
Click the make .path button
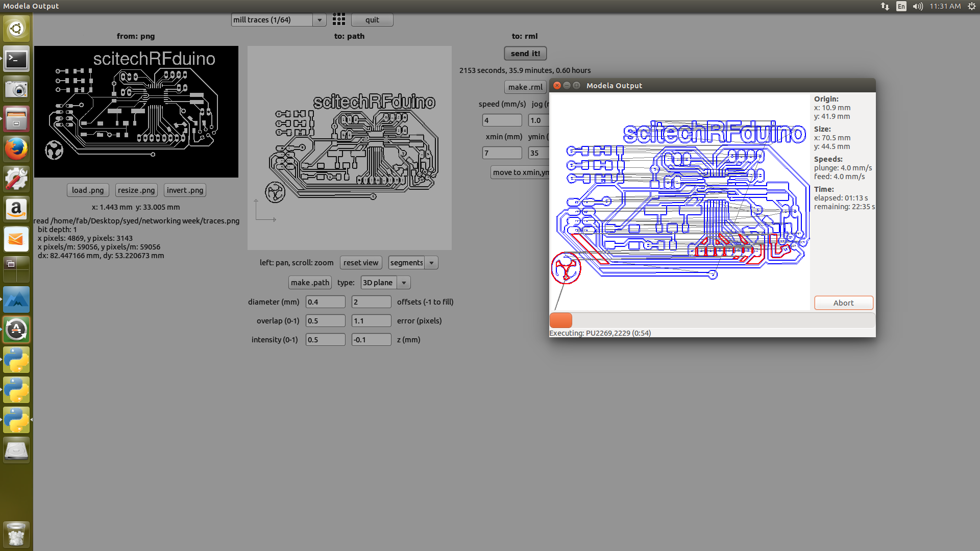[x=310, y=283]
